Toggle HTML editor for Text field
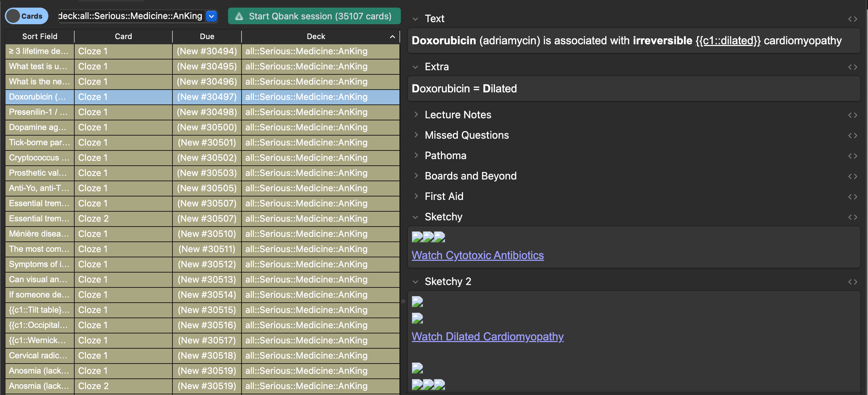Viewport: 868px width, 395px height. [852, 19]
